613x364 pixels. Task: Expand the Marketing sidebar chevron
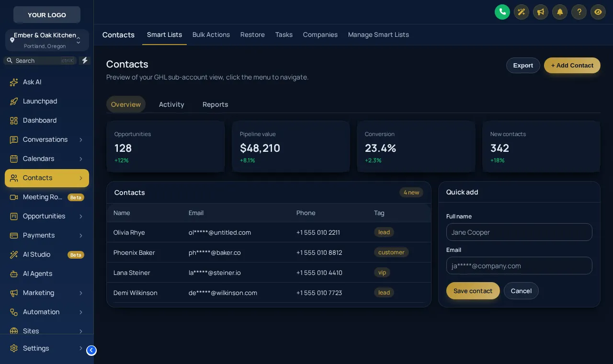coord(81,293)
